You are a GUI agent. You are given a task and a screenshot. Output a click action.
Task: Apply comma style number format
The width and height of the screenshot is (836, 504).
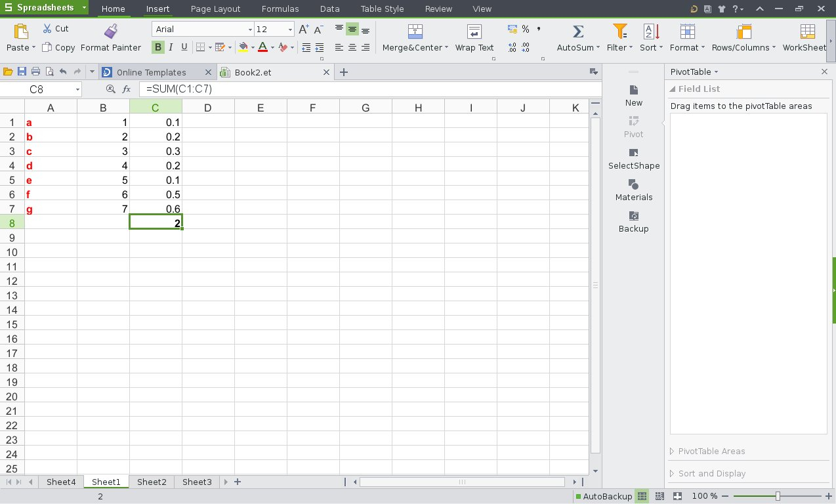click(x=539, y=29)
